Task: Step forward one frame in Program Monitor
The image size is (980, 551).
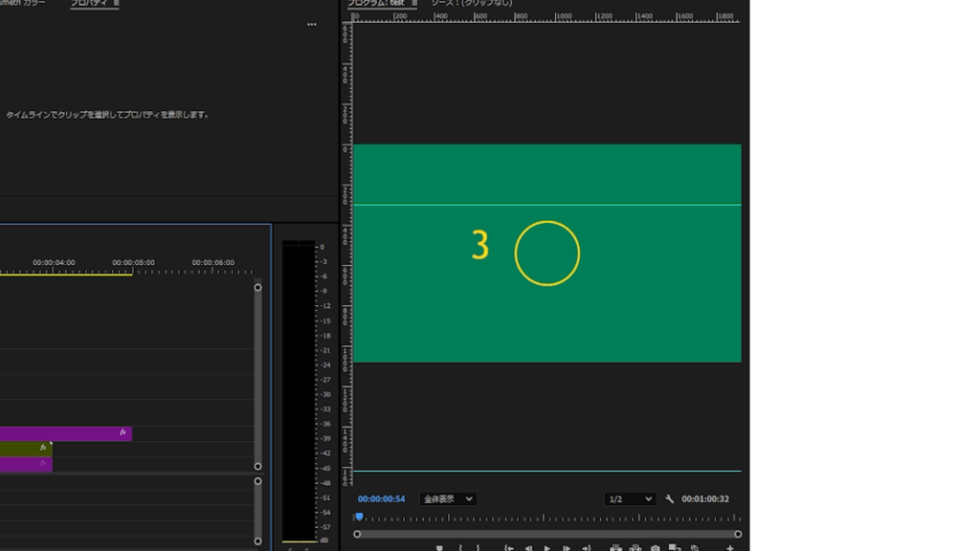Action: [x=567, y=548]
